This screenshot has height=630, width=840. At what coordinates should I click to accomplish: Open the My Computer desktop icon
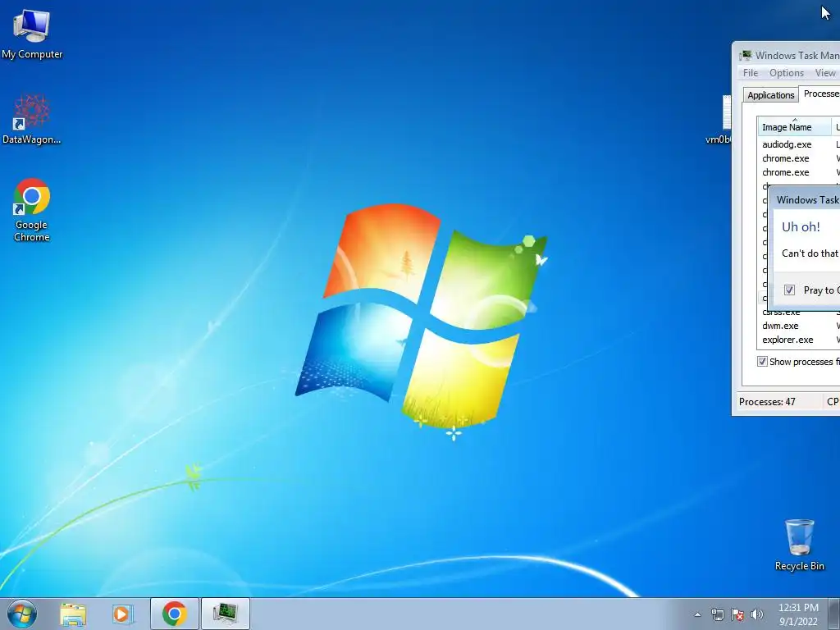click(x=32, y=34)
